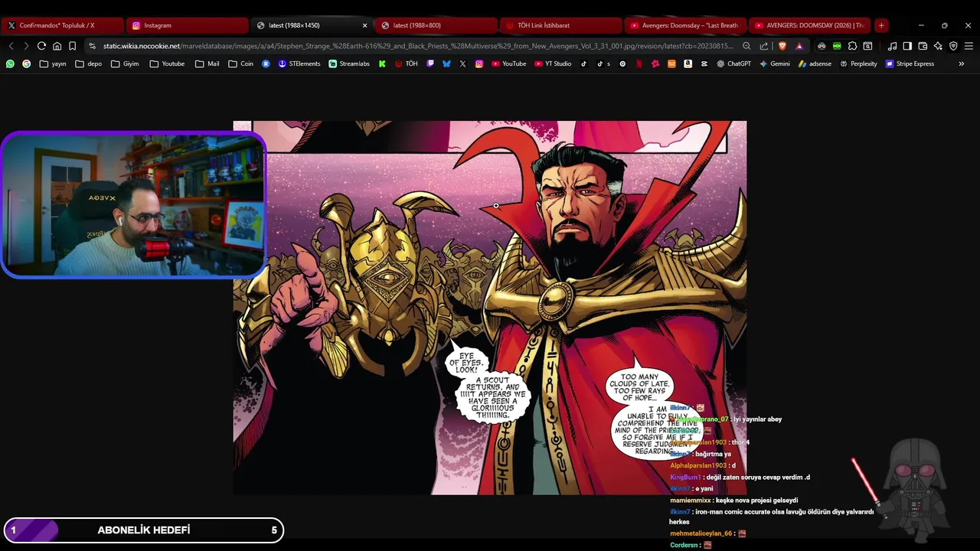The width and height of the screenshot is (980, 551).
Task: View site information in the address bar
Action: tap(93, 46)
